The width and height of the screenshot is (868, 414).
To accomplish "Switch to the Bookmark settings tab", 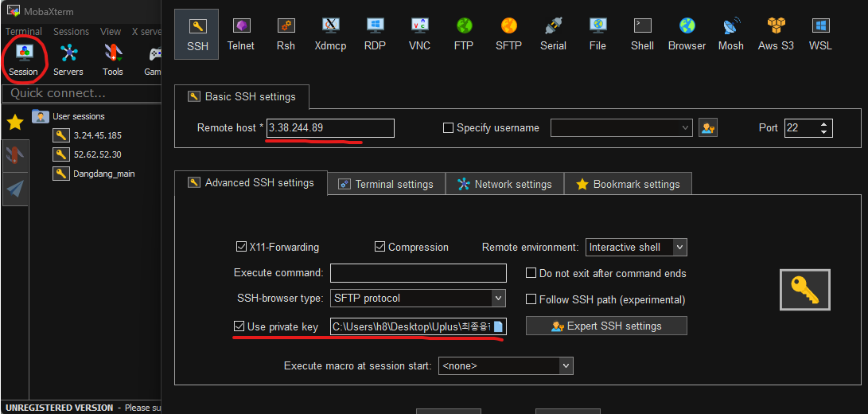I will (628, 184).
